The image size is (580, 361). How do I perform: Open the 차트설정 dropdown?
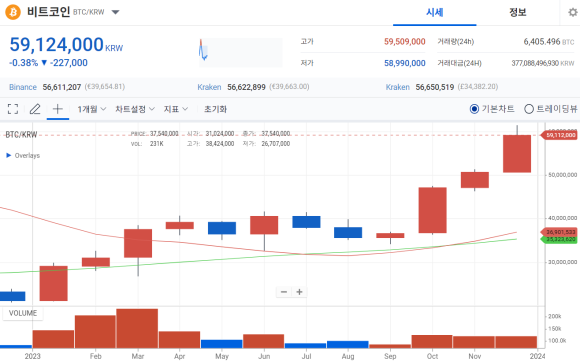[x=135, y=109]
